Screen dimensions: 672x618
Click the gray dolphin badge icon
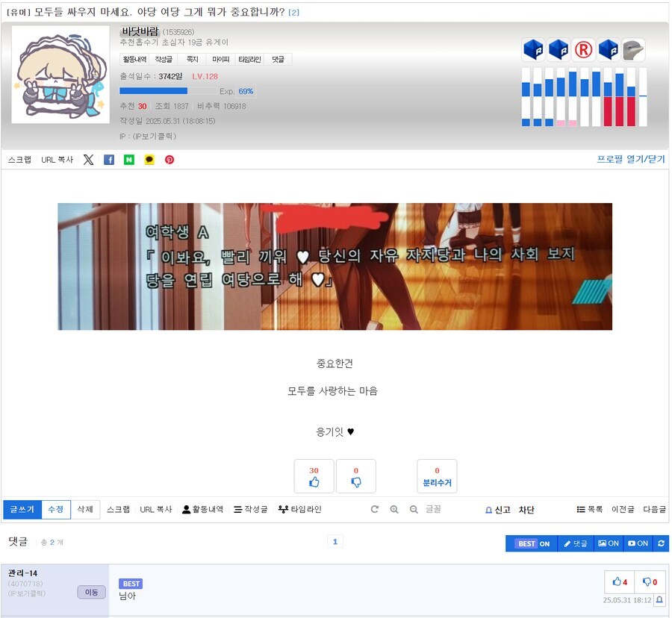(633, 50)
